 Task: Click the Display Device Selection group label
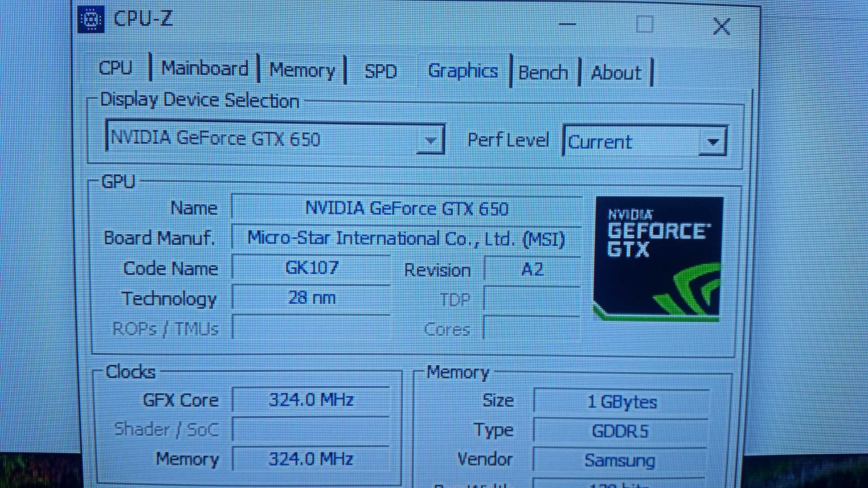pyautogui.click(x=200, y=101)
